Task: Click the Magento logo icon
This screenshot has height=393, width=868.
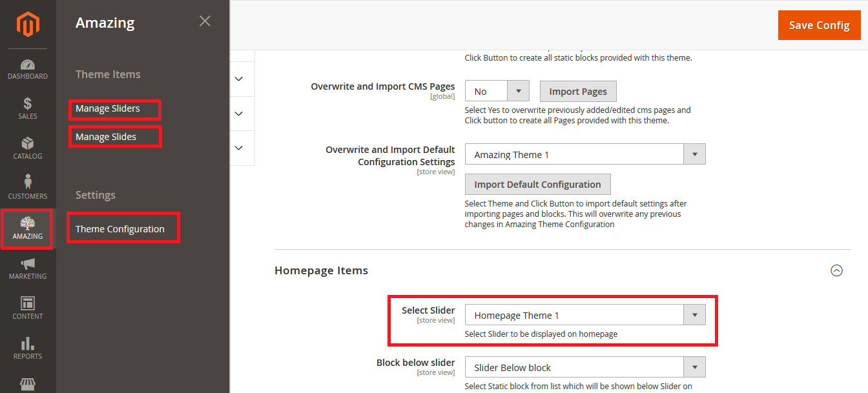Action: point(28,25)
